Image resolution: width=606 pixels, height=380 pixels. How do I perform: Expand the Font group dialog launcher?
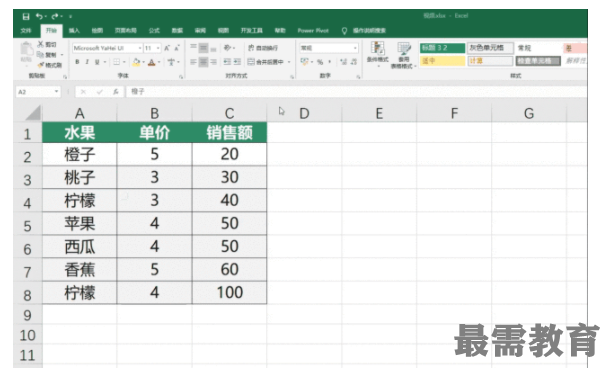[x=180, y=77]
